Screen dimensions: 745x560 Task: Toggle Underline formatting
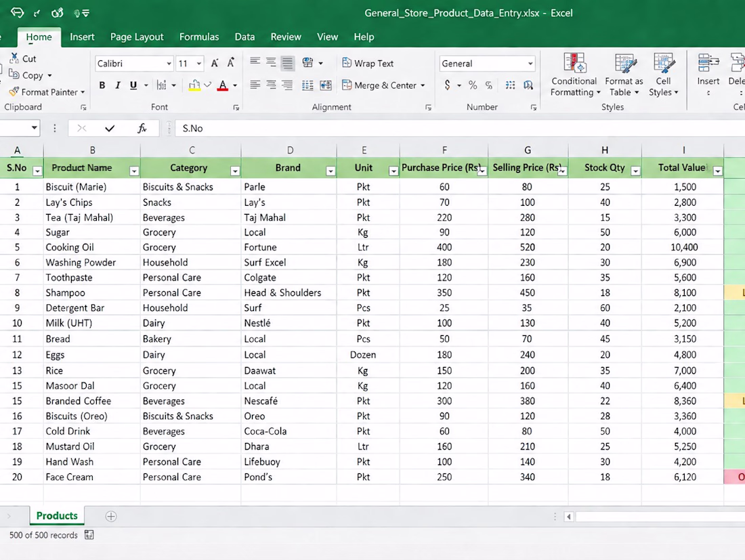[x=133, y=85]
